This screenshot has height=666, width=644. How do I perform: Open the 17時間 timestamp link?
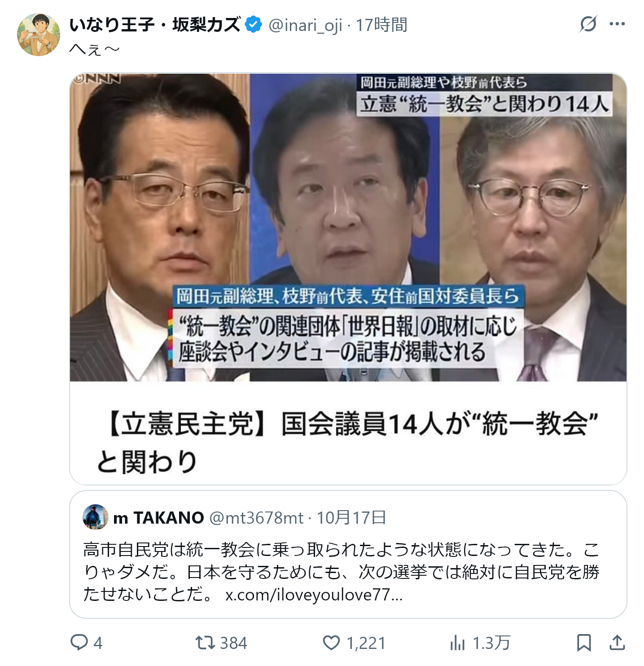pyautogui.click(x=381, y=25)
